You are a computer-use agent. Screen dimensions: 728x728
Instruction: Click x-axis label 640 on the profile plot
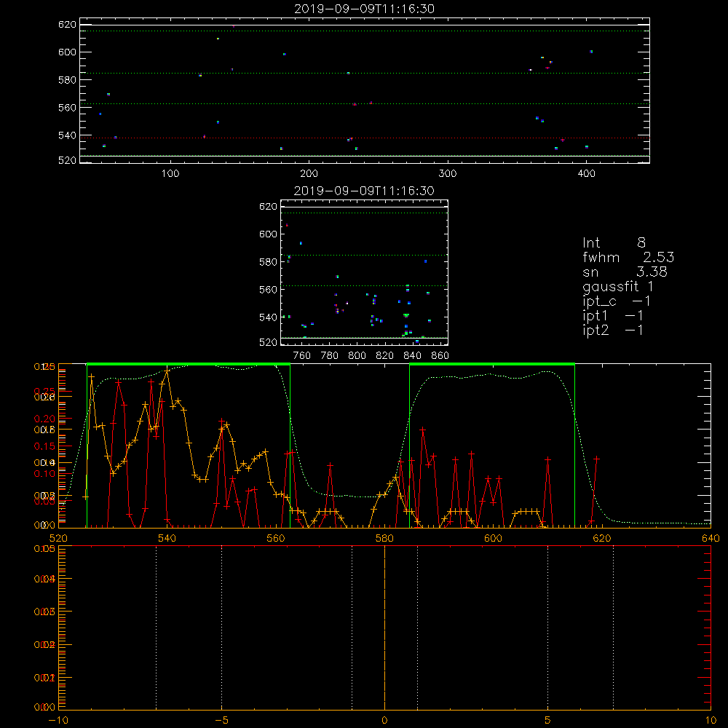[x=711, y=538]
